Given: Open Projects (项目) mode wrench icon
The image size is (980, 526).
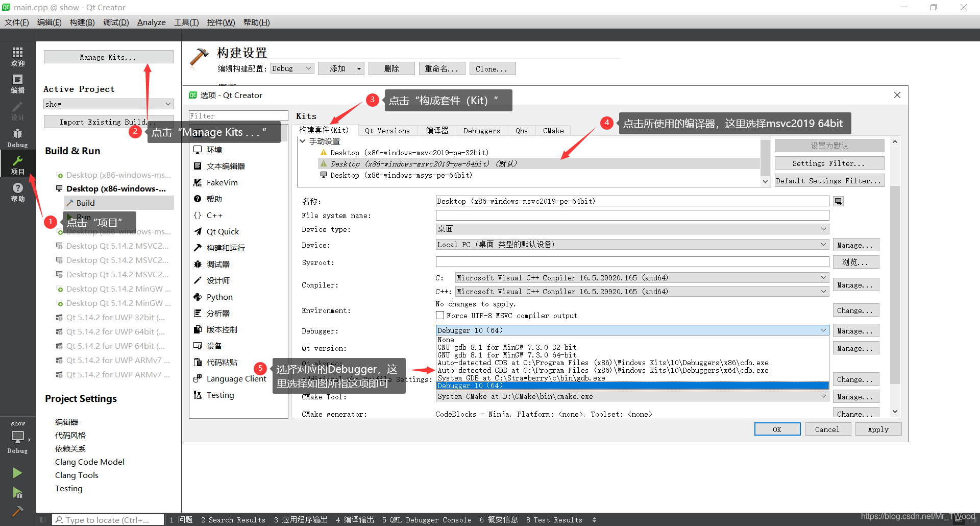Looking at the screenshot, I should tap(18, 165).
